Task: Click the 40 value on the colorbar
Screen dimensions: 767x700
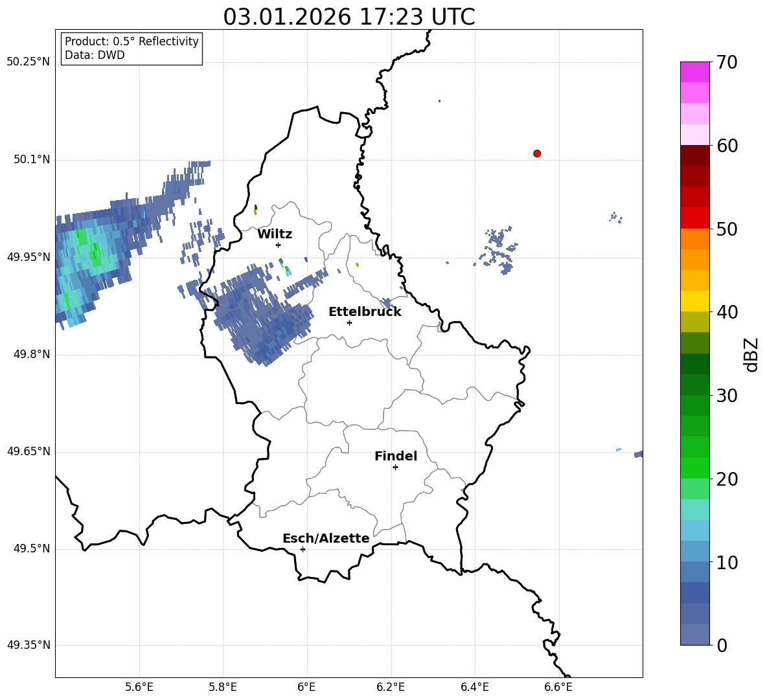Action: pyautogui.click(x=726, y=312)
